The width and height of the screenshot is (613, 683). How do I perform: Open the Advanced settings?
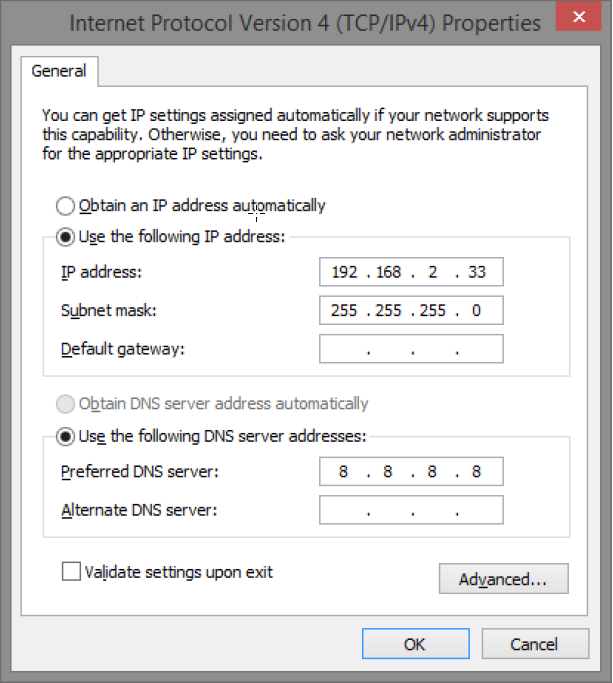[503, 579]
